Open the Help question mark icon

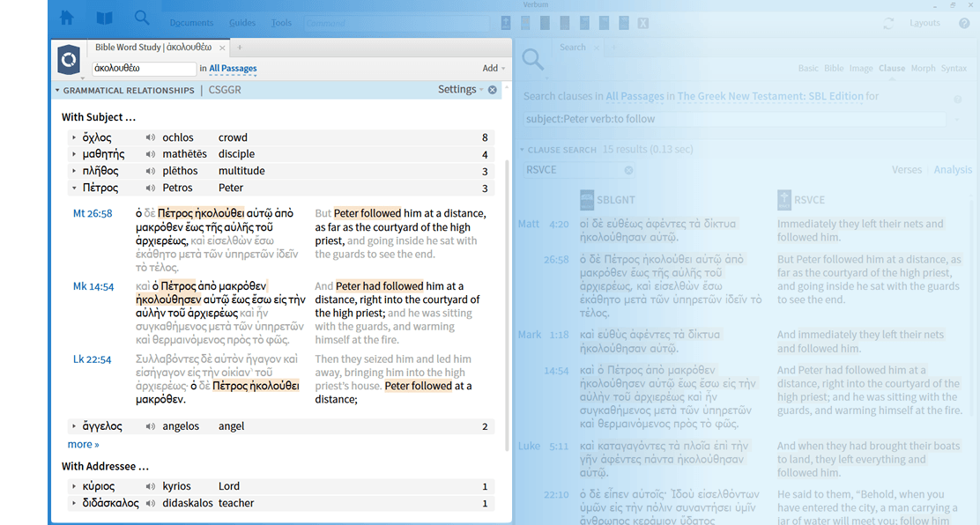coord(964,23)
